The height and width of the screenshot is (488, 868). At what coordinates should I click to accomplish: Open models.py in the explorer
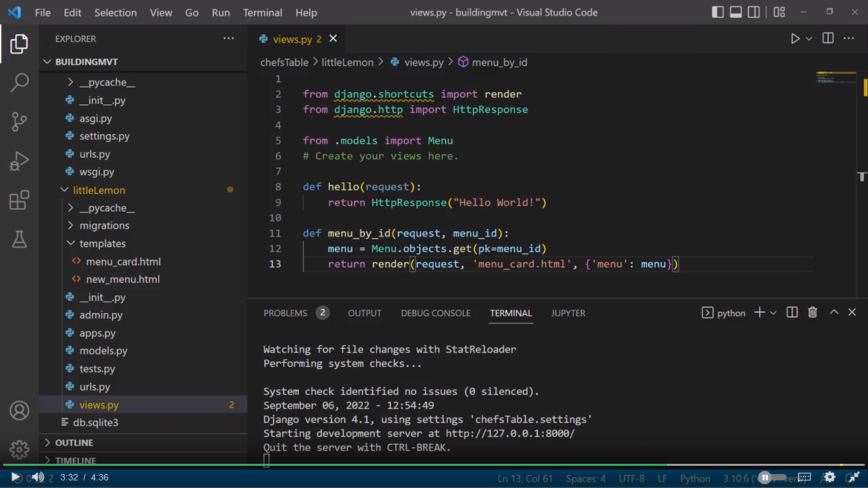[x=103, y=351]
